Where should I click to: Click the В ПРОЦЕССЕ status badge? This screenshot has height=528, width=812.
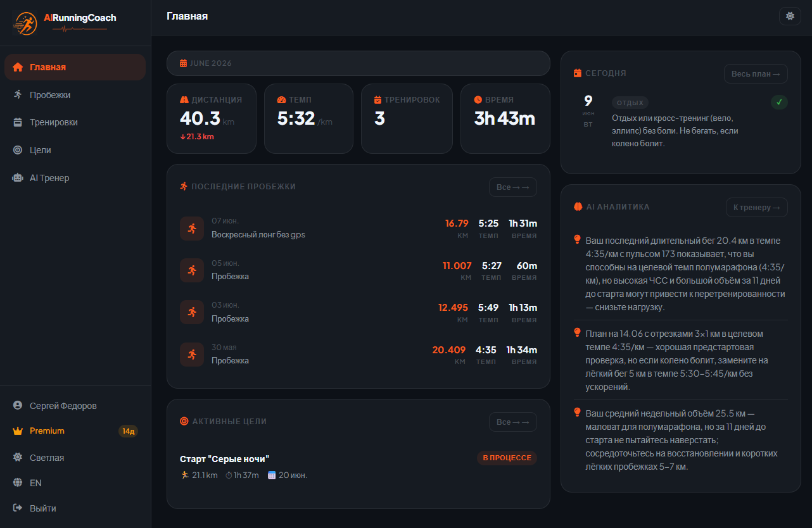coord(507,458)
